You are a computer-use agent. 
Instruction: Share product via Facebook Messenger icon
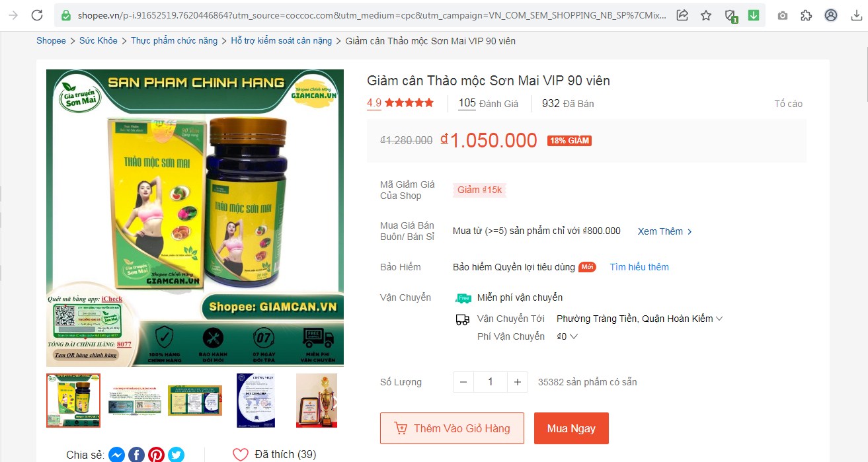click(116, 455)
